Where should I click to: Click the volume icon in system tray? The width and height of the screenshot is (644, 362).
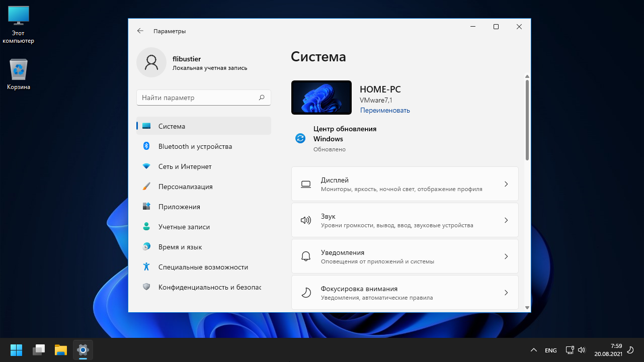[x=582, y=350]
